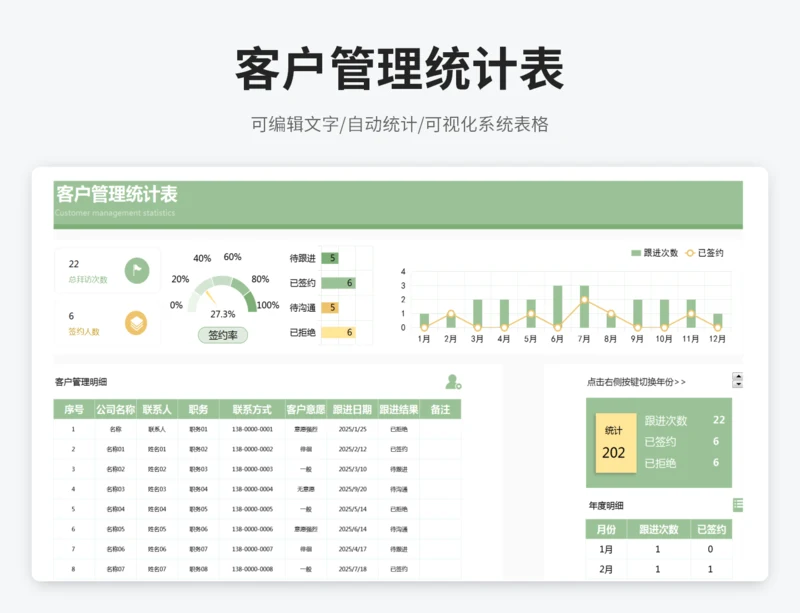Select the date cell 2025/9/20

point(353,489)
